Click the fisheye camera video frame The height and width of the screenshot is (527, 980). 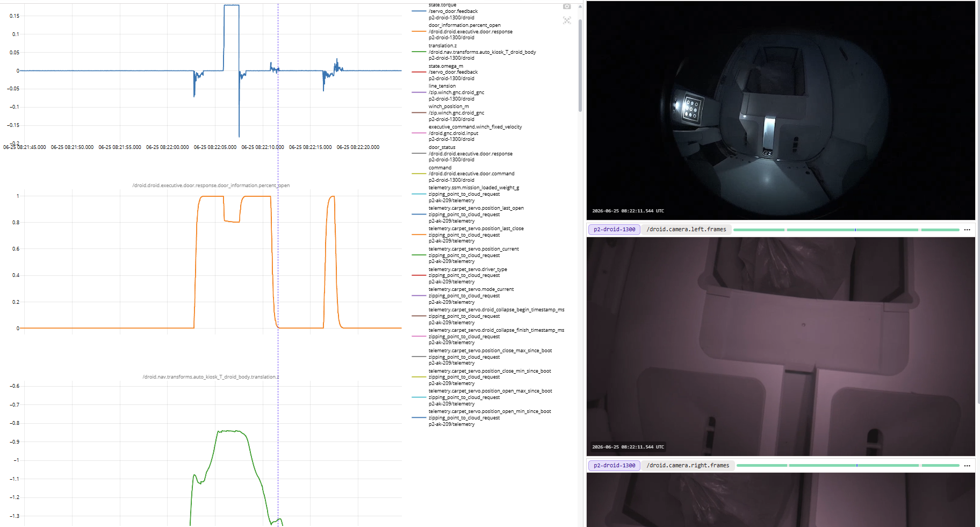(781, 110)
